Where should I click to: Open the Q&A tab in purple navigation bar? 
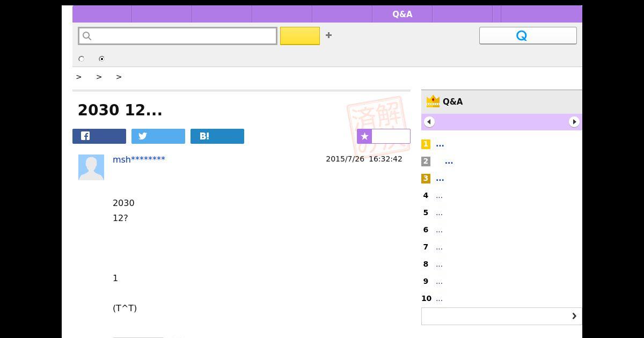point(402,14)
